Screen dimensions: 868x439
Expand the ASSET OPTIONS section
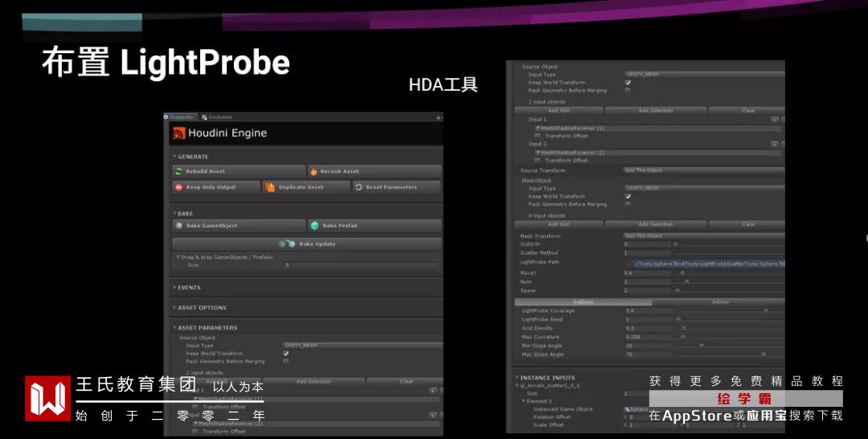[x=174, y=307]
